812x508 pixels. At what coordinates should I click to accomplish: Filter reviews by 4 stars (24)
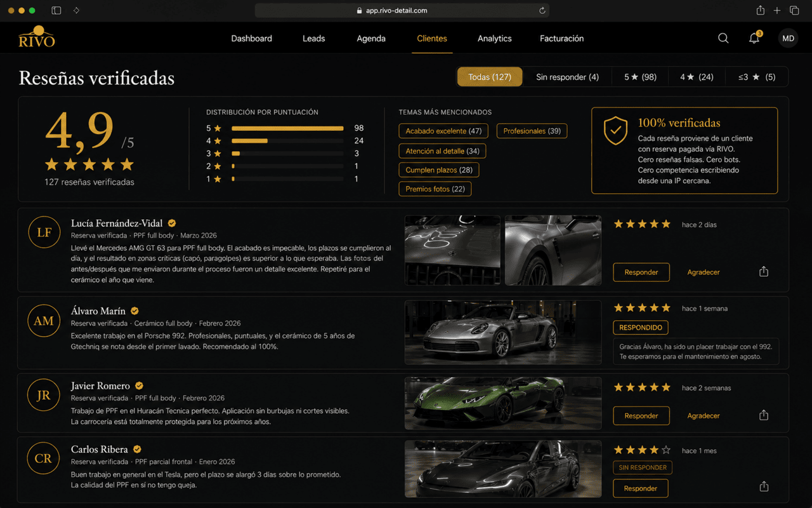pos(697,77)
